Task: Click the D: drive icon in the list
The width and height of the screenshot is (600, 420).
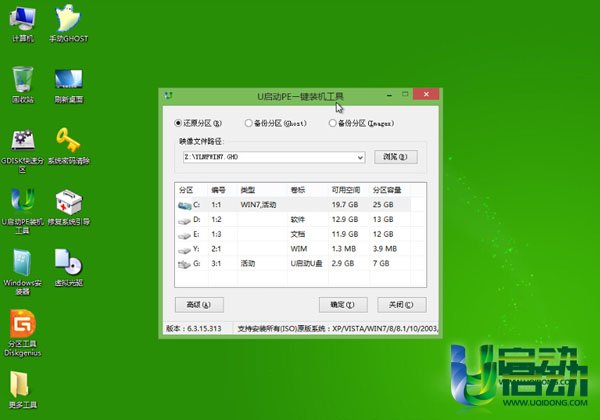Action: click(x=184, y=220)
